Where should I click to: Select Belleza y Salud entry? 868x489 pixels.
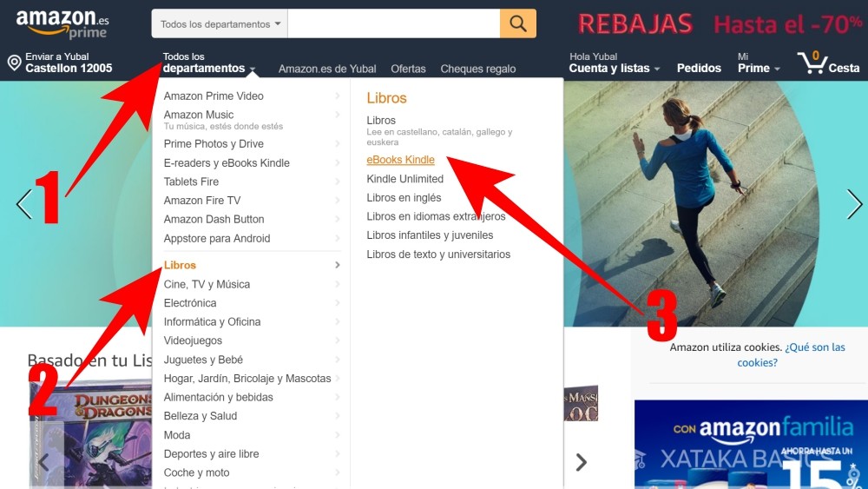[x=201, y=416]
